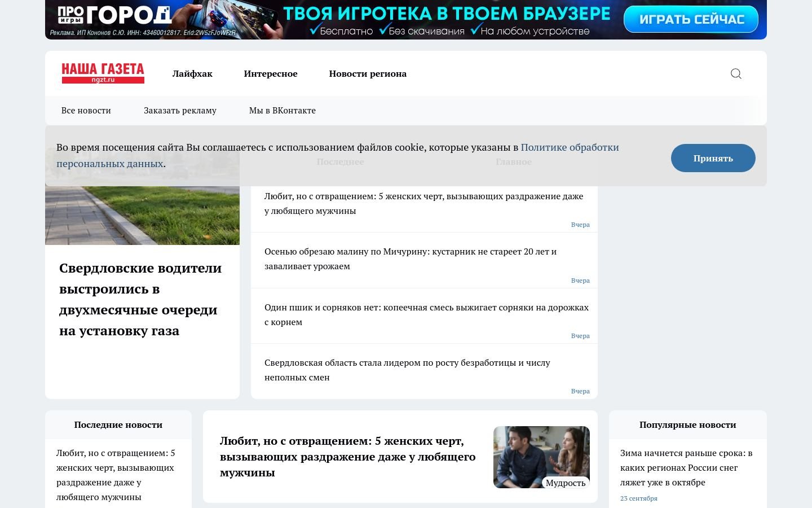Image resolution: width=812 pixels, height=508 pixels.
Task: Open the Новости региона menu section
Action: click(x=368, y=73)
